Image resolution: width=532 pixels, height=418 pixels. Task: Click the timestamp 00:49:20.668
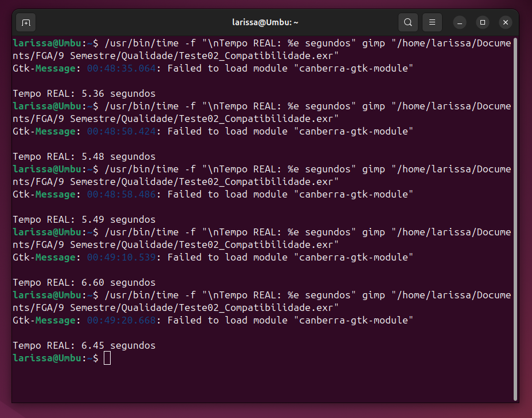(122, 320)
